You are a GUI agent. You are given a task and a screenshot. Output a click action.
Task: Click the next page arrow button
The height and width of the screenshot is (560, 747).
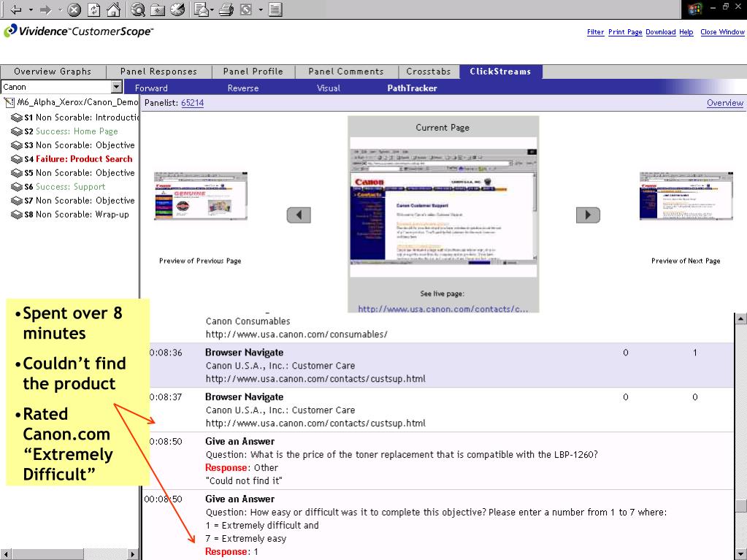pos(588,215)
